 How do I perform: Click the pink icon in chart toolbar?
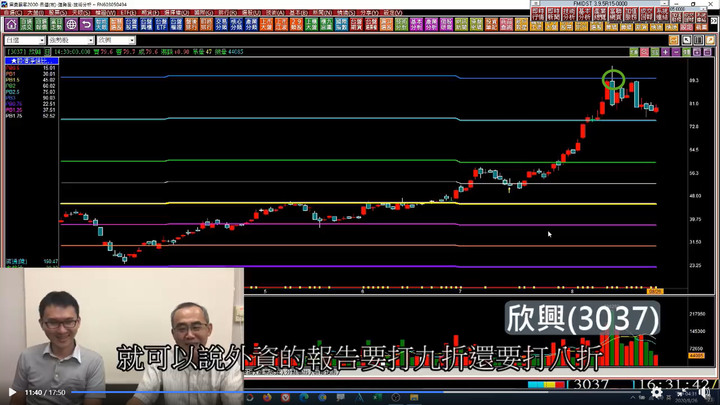(644, 52)
